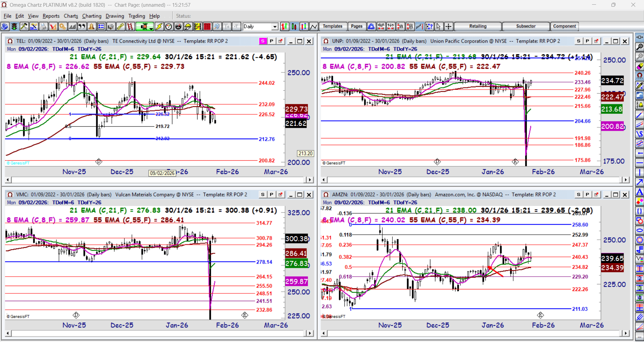
Task: Click the 300.38 price label on VMC chart
Action: [x=297, y=239]
